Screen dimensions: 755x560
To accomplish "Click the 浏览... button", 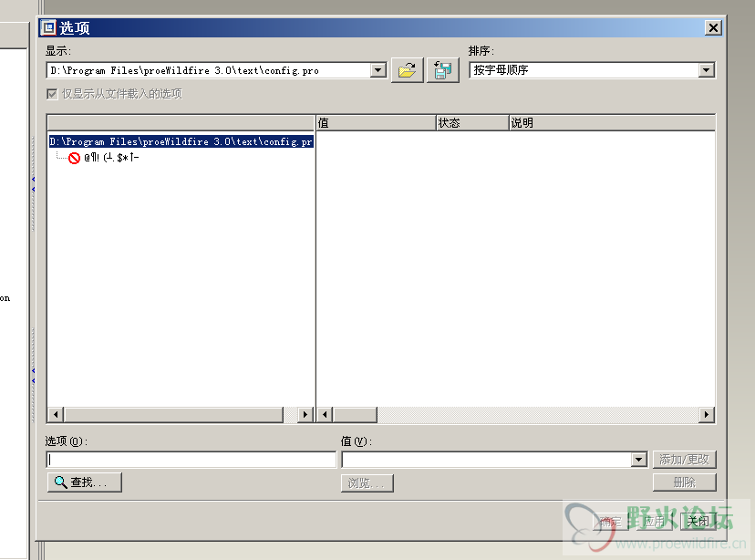I will 367,483.
